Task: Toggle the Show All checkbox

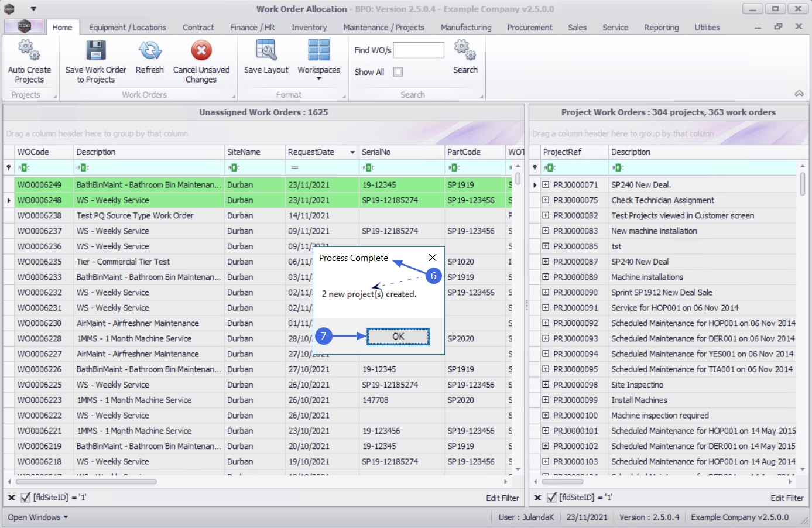Action: [x=398, y=71]
